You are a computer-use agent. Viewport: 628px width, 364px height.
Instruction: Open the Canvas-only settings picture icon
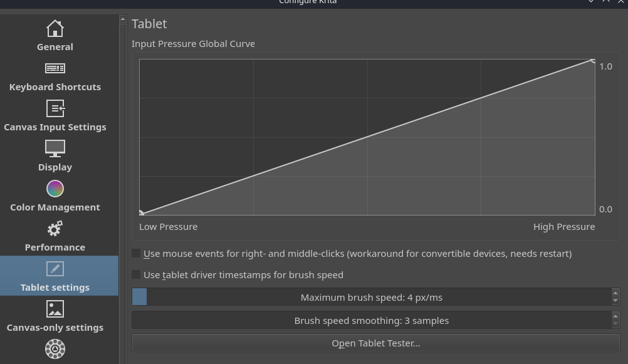pyautogui.click(x=55, y=309)
